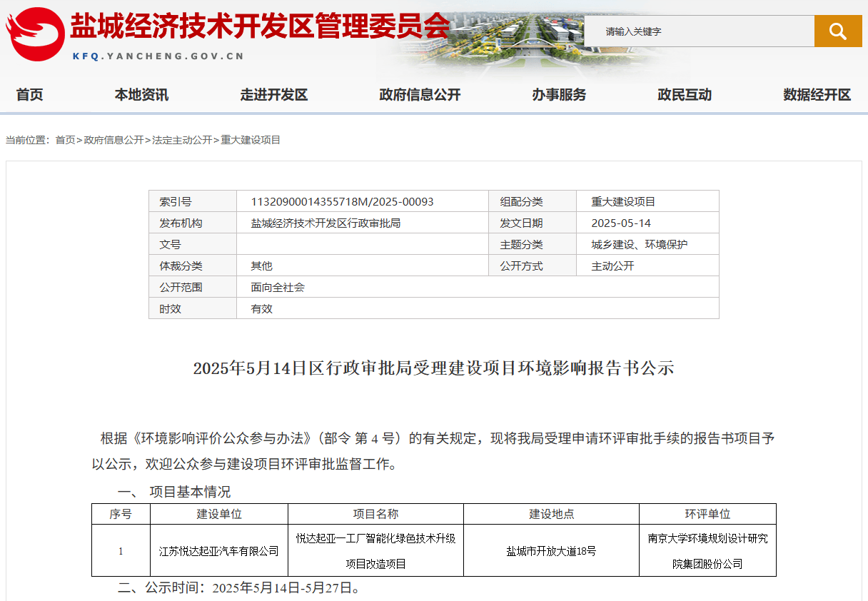The width and height of the screenshot is (868, 601).
Task: Click the index number 11320900014355718M/2025-00093
Action: tap(343, 201)
